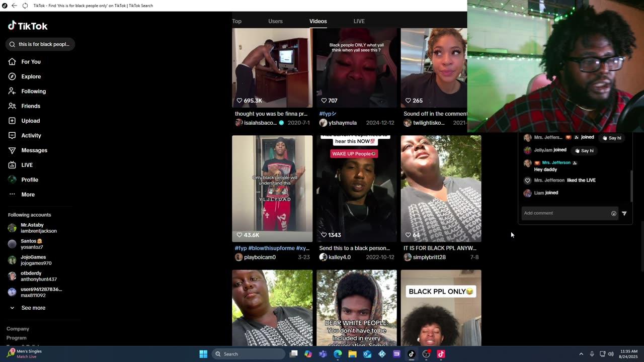This screenshot has height=362, width=644.
Task: Open Task View from taskbar
Action: [x=294, y=354]
